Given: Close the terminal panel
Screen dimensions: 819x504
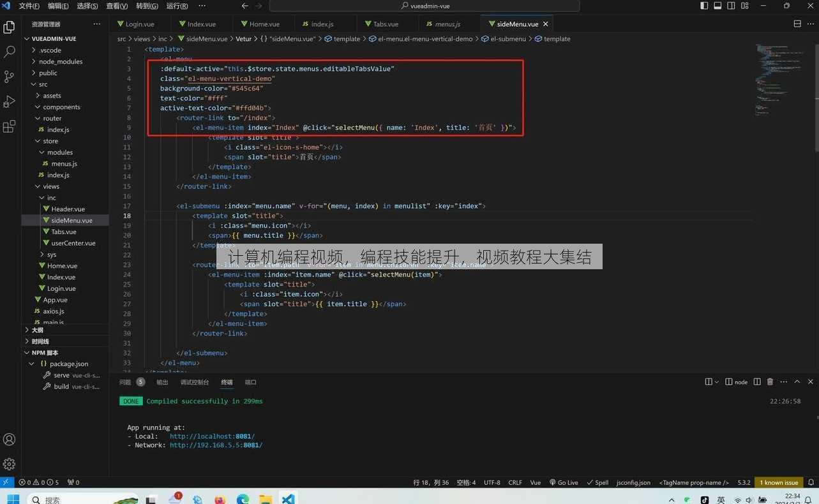Looking at the screenshot, I should 811,382.
